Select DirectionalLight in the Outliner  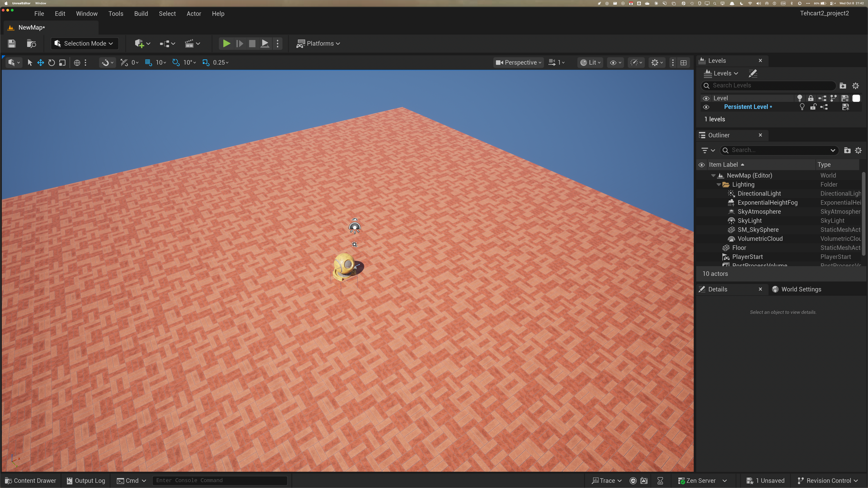759,194
